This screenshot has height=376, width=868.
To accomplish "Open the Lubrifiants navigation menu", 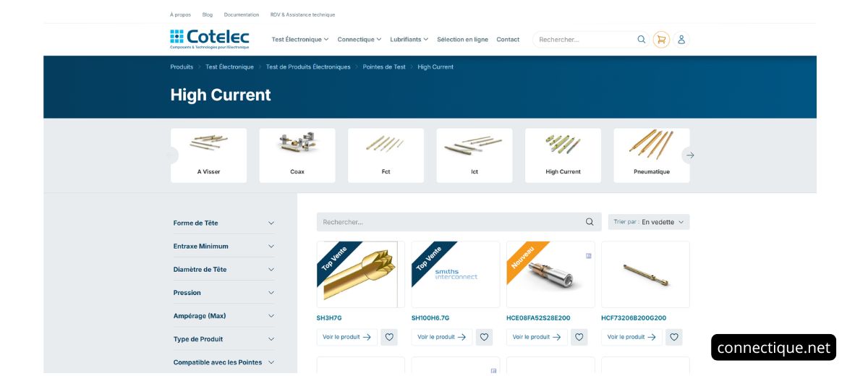I will coord(409,40).
